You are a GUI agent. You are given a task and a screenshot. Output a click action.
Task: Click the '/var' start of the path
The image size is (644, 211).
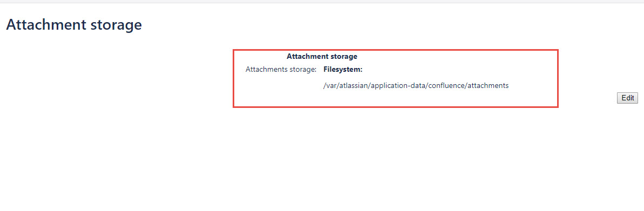pos(330,86)
